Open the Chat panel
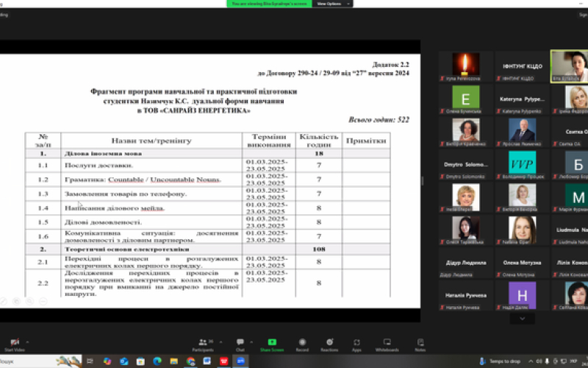The width and height of the screenshot is (588, 368). pyautogui.click(x=240, y=344)
